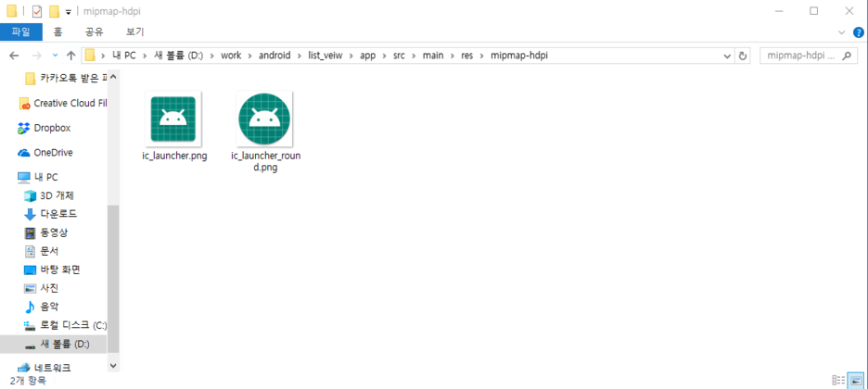Image resolution: width=868 pixels, height=389 pixels.
Task: Expand the chevron after android breadcrumb
Action: 300,56
